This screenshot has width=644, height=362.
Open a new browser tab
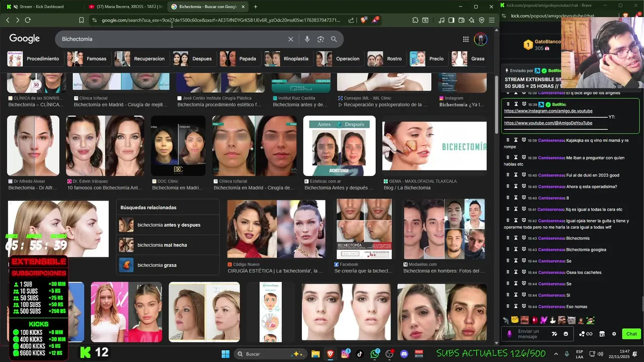pos(256,7)
